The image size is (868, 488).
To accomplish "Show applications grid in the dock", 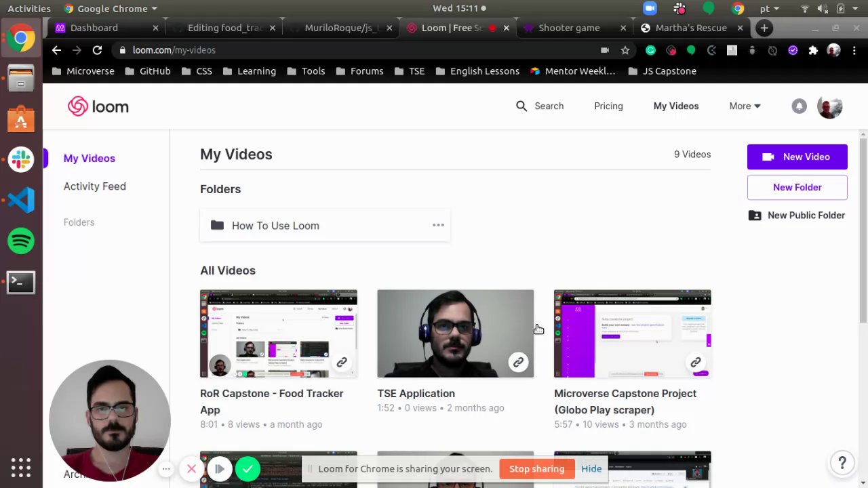I will coord(21,468).
